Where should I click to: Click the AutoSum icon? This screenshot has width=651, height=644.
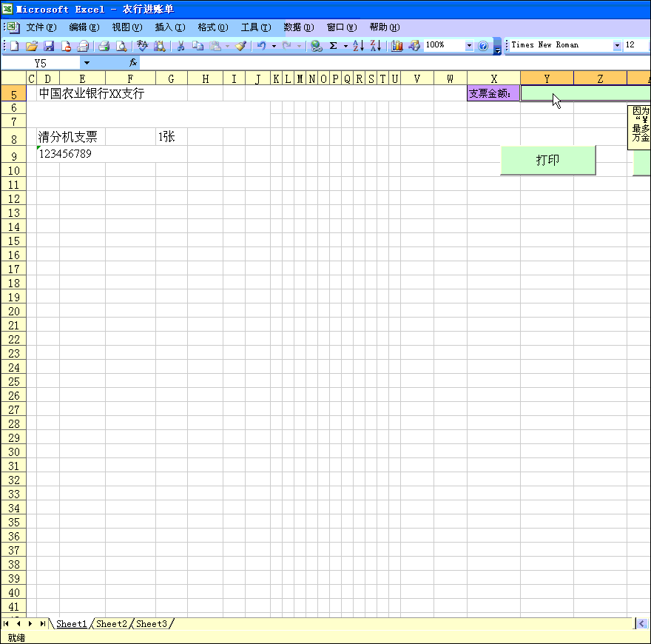(333, 45)
